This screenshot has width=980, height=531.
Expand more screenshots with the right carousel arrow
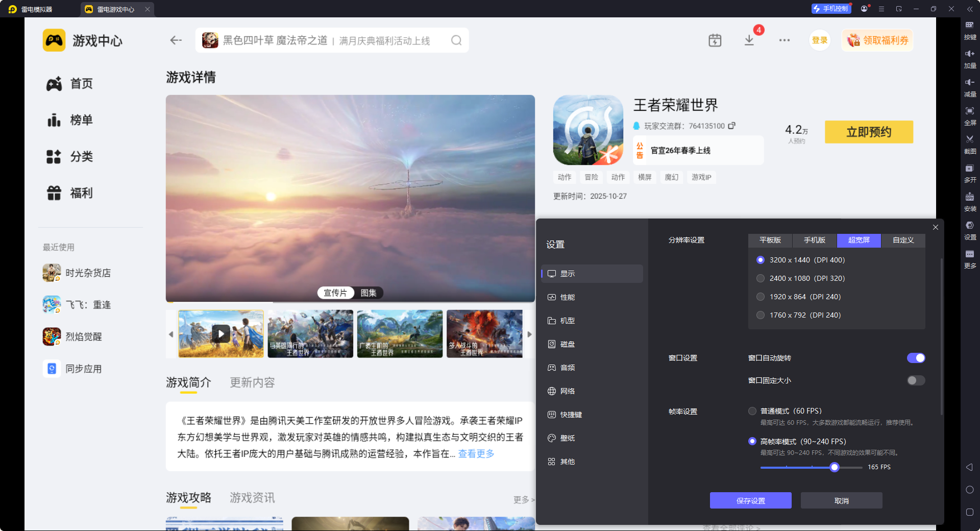529,334
